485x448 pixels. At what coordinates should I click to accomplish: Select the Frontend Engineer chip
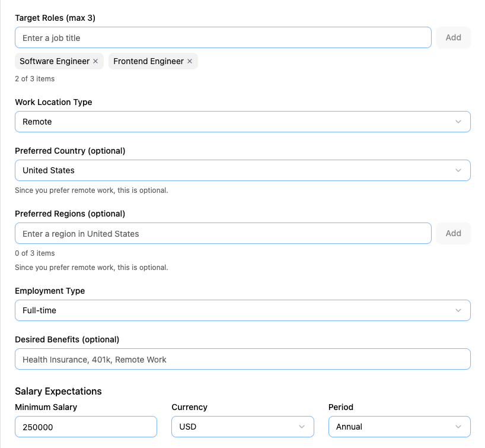click(x=148, y=61)
